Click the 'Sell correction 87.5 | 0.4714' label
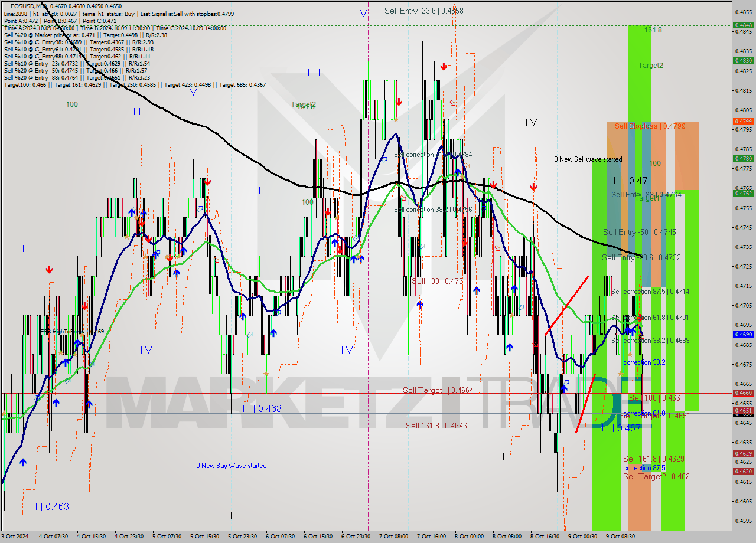This screenshot has width=756, height=543. 650,292
